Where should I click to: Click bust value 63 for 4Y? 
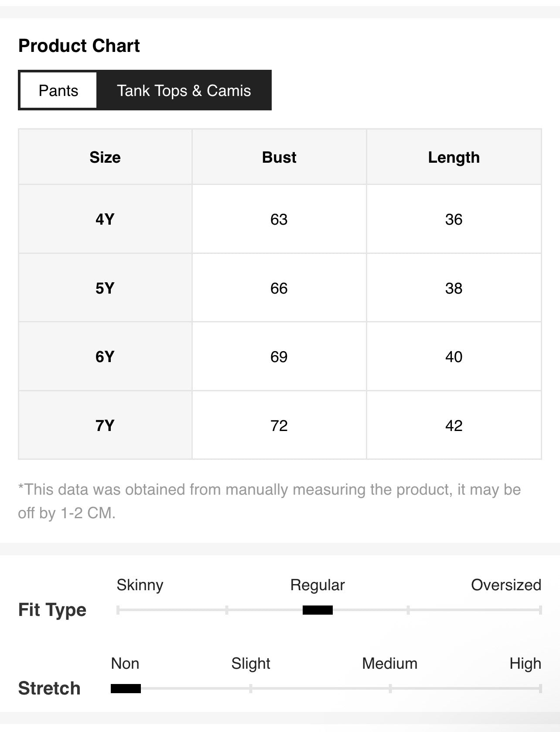pos(279,219)
